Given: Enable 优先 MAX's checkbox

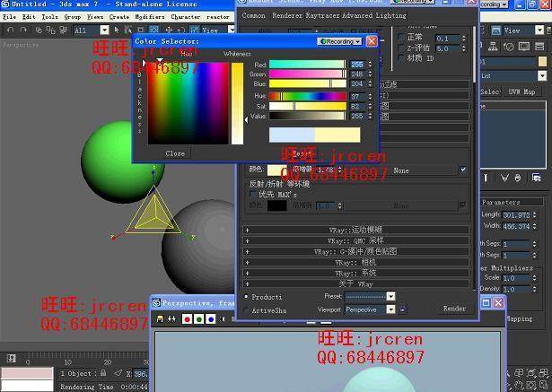Looking at the screenshot, I should (253, 194).
